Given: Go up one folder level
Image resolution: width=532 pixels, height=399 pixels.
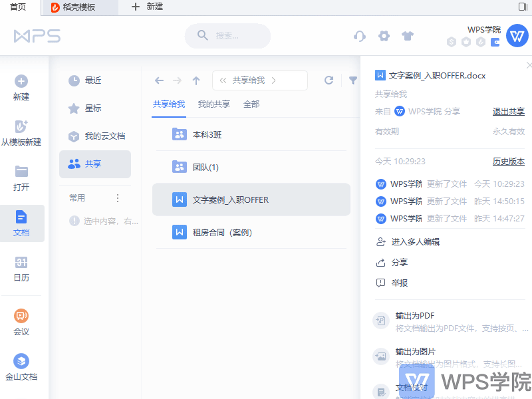Looking at the screenshot, I should tap(196, 80).
